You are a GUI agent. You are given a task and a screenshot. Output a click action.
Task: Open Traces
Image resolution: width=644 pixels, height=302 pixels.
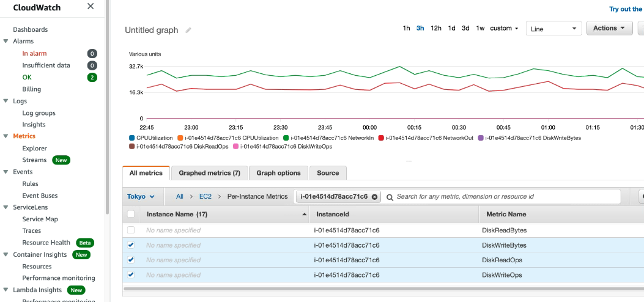coord(32,230)
